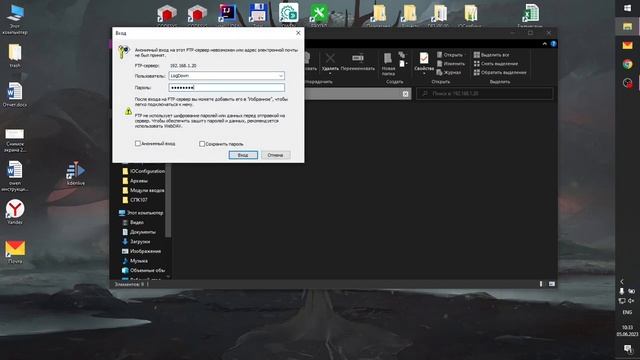
Task: Open Chrome from the taskbar
Action: pyautogui.click(x=627, y=64)
